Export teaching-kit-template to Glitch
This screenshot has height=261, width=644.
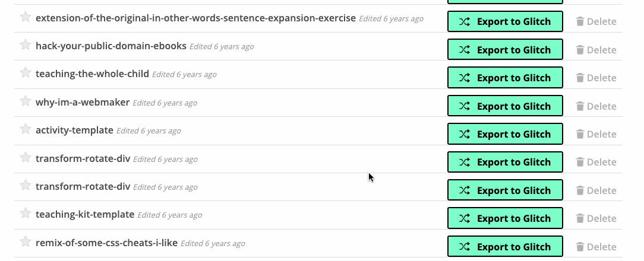(x=505, y=218)
